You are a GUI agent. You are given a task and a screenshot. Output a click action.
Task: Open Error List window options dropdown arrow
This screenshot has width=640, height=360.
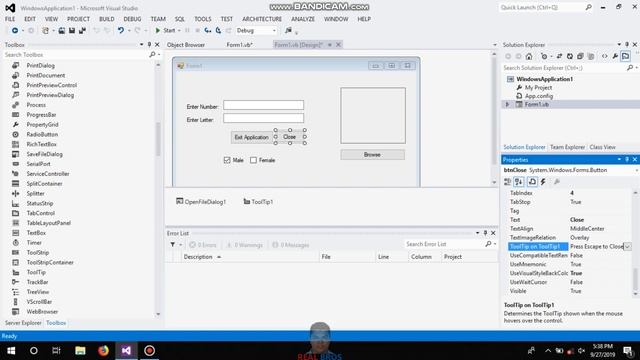pyautogui.click(x=477, y=233)
